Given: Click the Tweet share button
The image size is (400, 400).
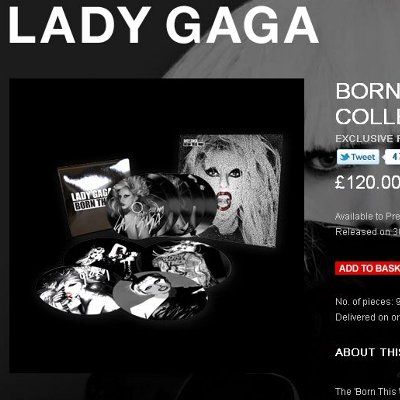Looking at the screenshot, I should tap(358, 157).
